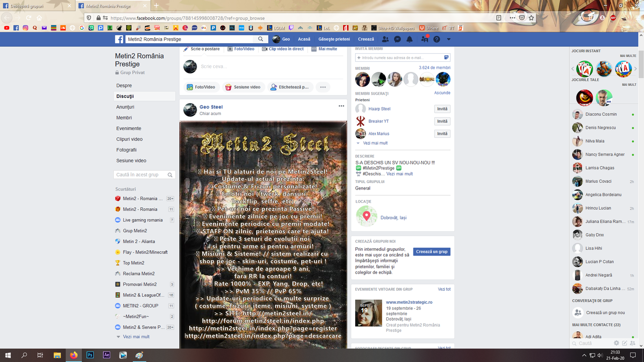The image size is (644, 362).
Task: Click Ascunde to hide suggested members
Action: tap(442, 93)
